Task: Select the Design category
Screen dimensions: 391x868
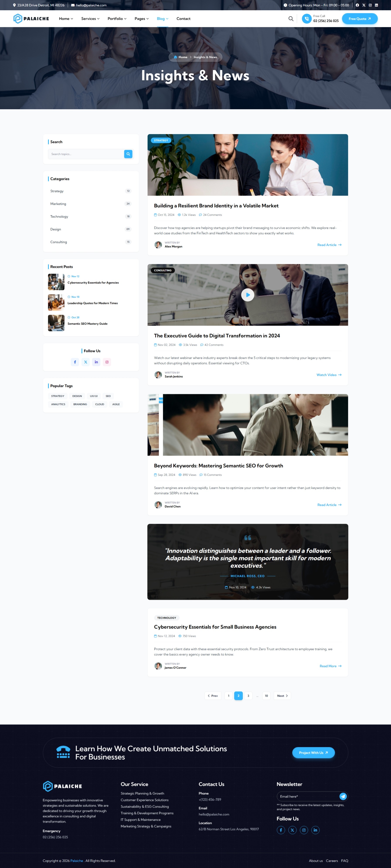Action: click(91, 229)
